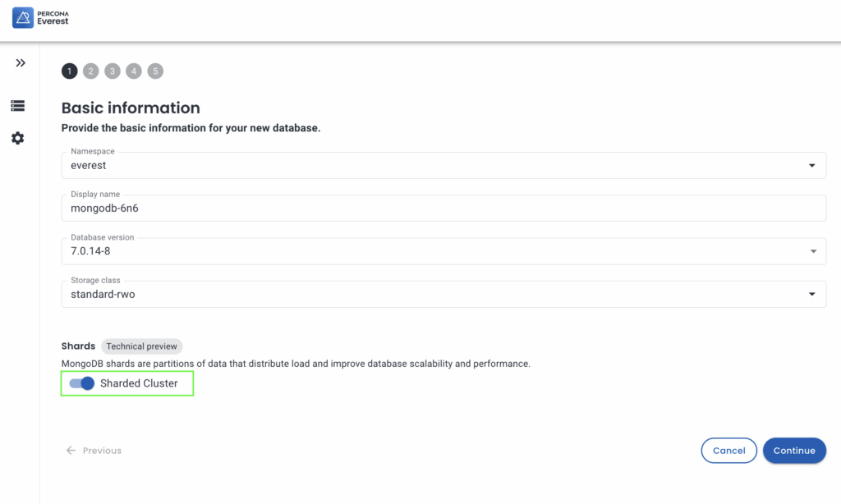Click the Percona Everest logo
The width and height of the screenshot is (841, 504).
(x=41, y=17)
